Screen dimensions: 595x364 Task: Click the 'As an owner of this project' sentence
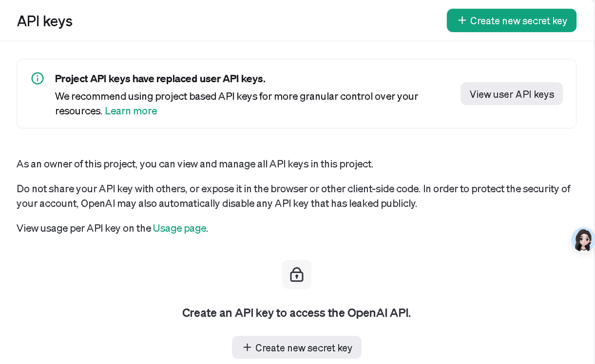pyautogui.click(x=195, y=164)
